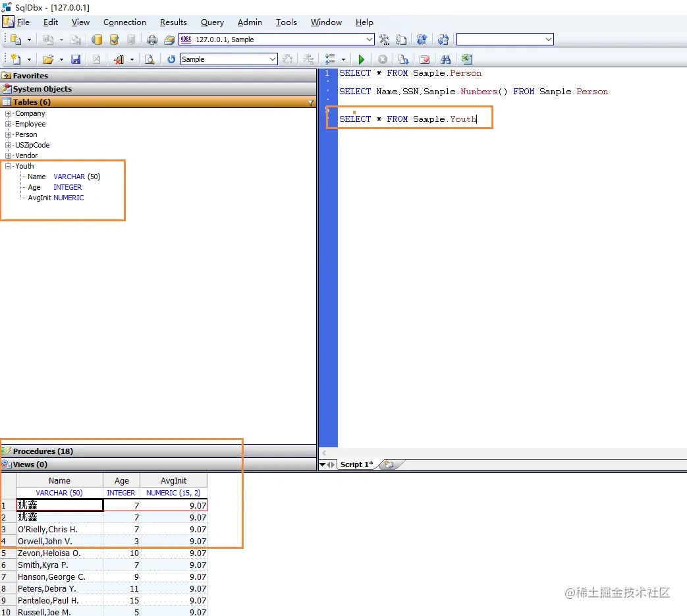Click the fax/printer setup icon
687x616 pixels.
(169, 40)
